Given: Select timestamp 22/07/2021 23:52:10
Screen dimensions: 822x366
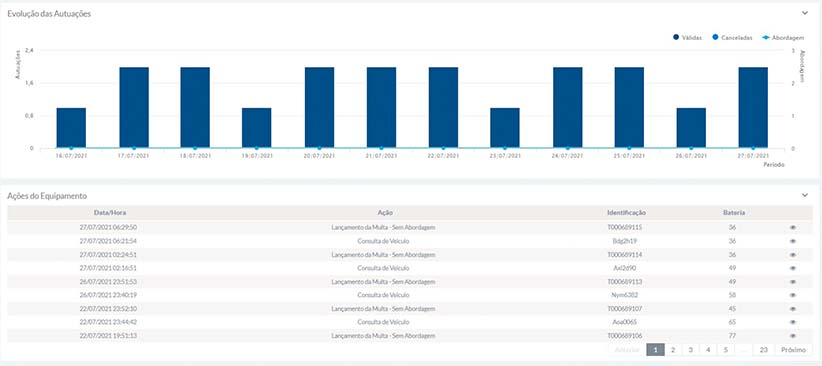Looking at the screenshot, I should coord(109,309).
